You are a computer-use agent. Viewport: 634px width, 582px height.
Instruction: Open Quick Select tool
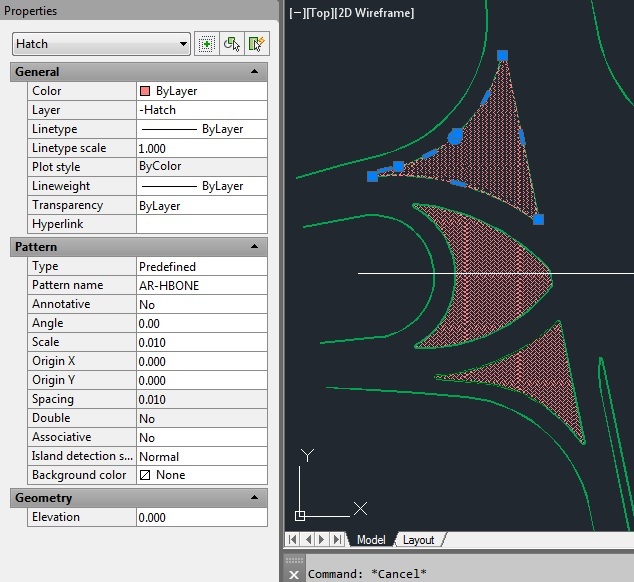click(x=257, y=44)
